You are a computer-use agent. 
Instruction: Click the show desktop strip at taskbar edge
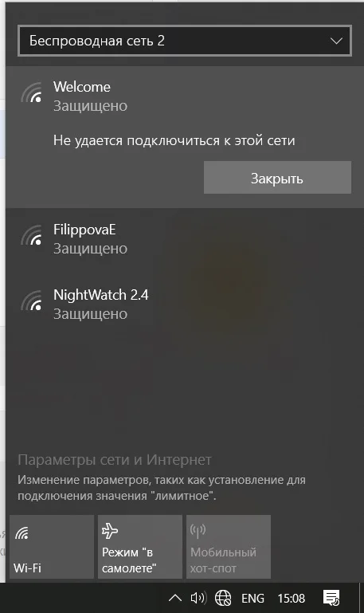pyautogui.click(x=362, y=598)
